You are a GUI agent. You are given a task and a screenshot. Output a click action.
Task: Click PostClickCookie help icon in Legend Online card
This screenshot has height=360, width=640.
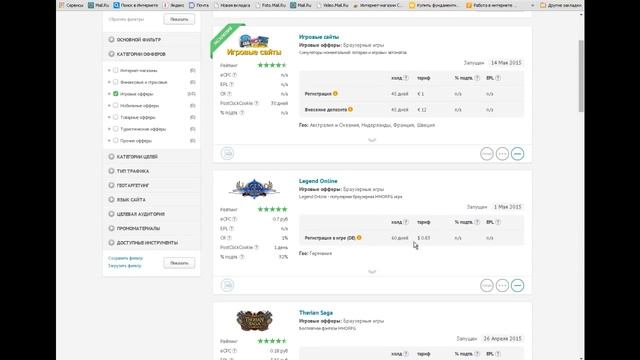(x=256, y=247)
